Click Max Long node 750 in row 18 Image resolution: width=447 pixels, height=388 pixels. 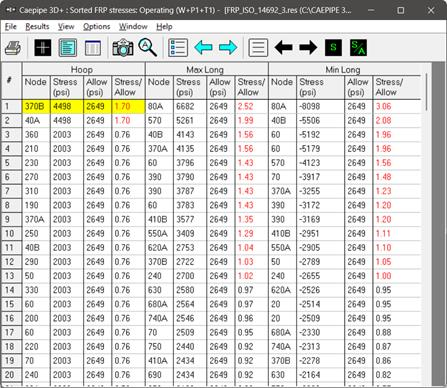(159, 347)
